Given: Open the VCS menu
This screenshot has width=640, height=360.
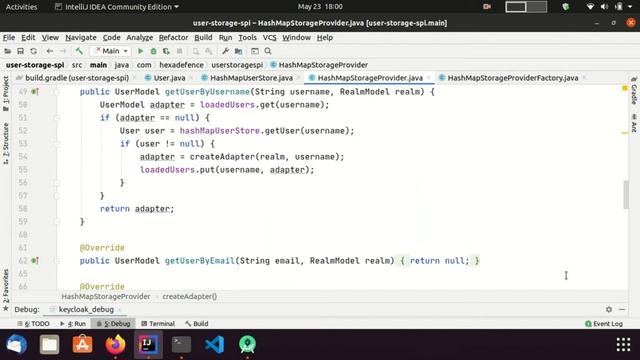Looking at the screenshot, I should point(269,38).
